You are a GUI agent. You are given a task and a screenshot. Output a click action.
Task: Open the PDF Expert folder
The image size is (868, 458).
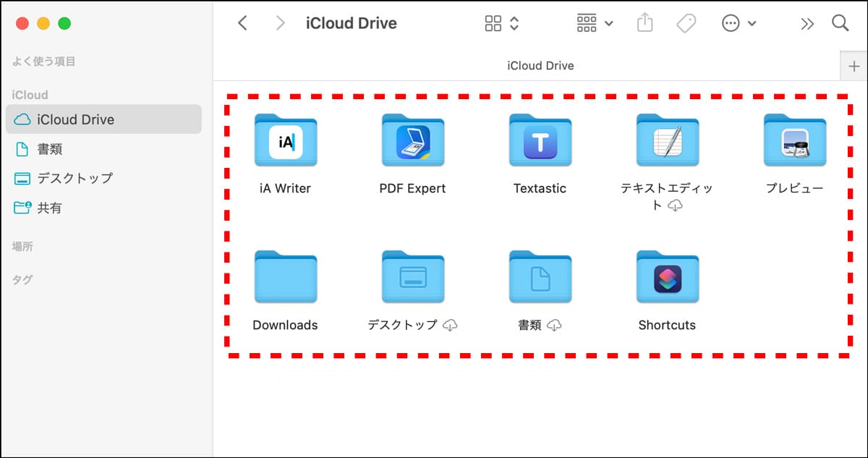point(413,141)
